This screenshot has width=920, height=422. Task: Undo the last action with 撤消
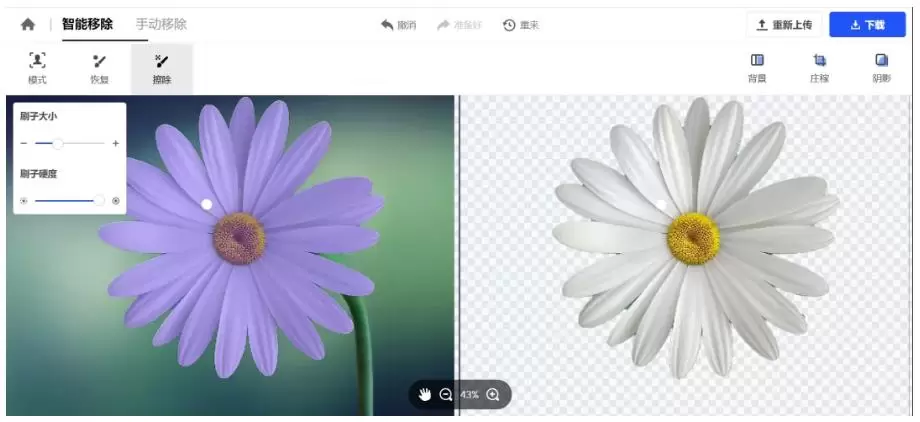pos(398,25)
